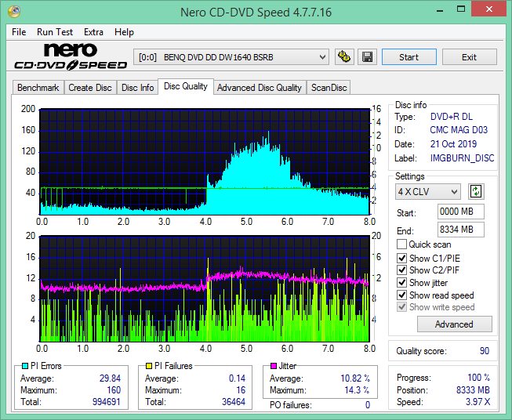This screenshot has height=420, width=512.
Task: Click the Exit button
Action: pos(469,57)
